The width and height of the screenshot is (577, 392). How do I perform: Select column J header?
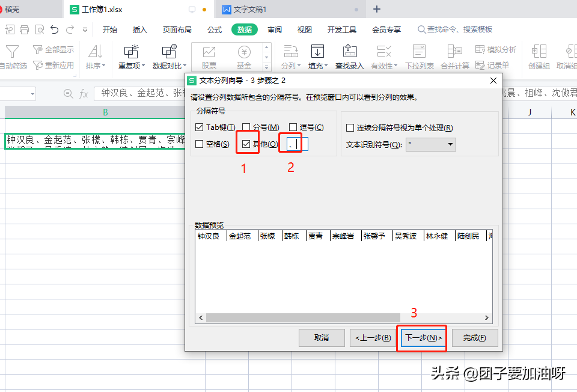[x=530, y=112]
